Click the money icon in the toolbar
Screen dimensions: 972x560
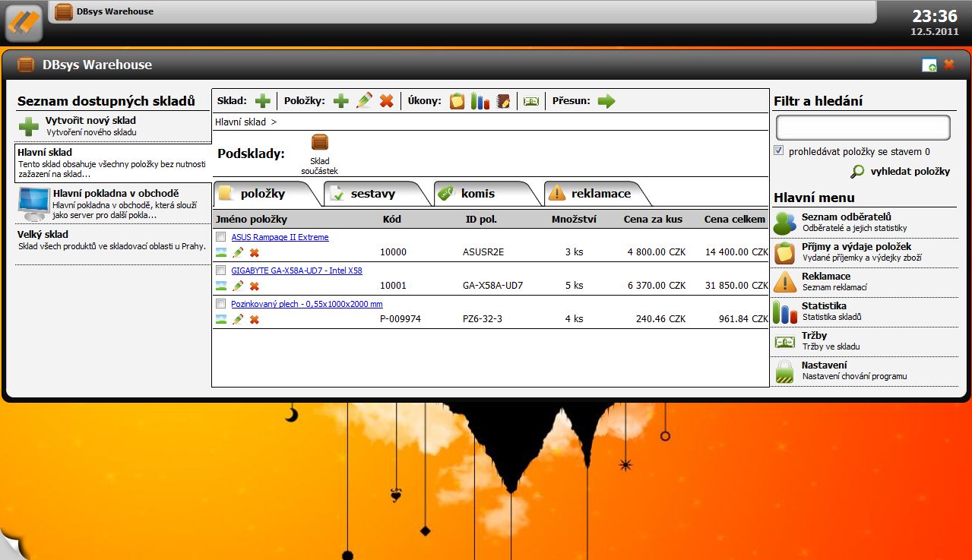[x=531, y=101]
